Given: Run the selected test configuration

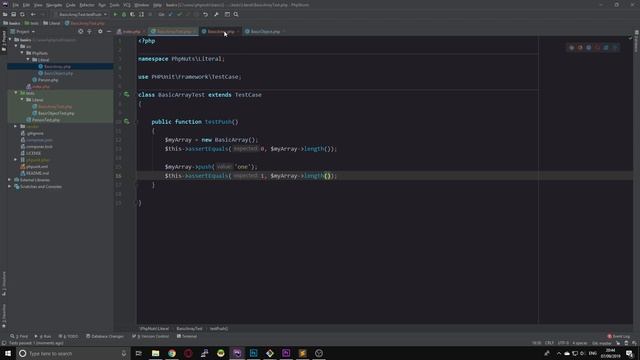Looking at the screenshot, I should (x=115, y=14).
